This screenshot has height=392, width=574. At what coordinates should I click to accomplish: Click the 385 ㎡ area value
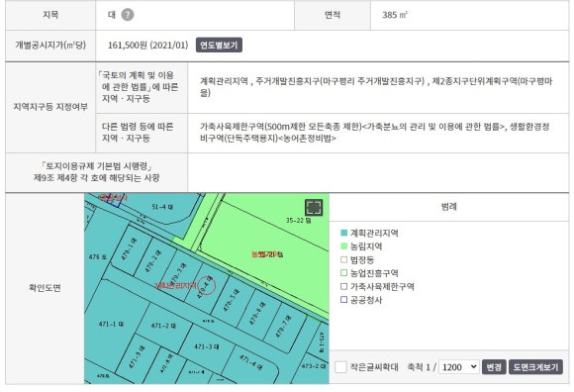(x=395, y=15)
